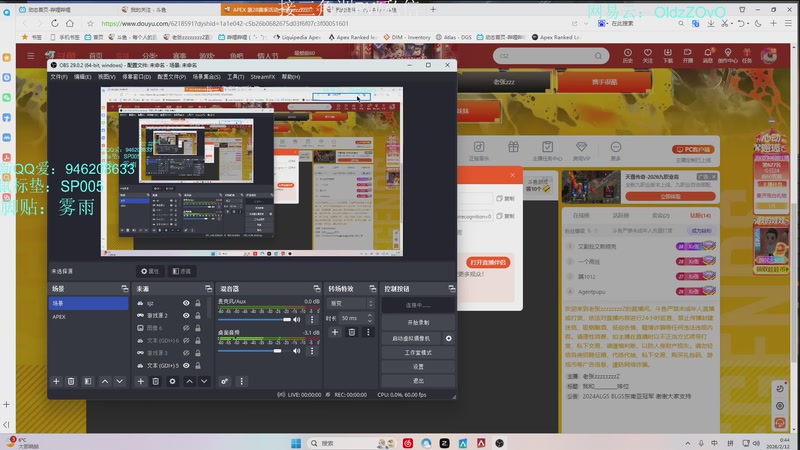
Task: Click 开始录制 start recording button
Action: 418,322
